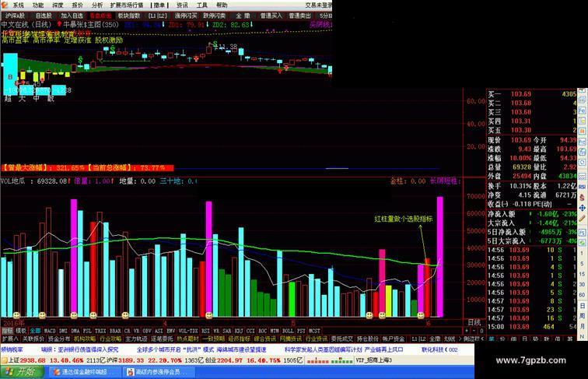The height and width of the screenshot is (379, 588).
Task: Open the 工具 menu
Action: 201,5
